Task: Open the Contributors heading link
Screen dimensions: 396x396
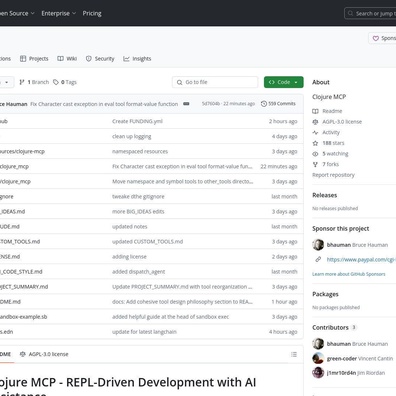Action: click(x=330, y=327)
